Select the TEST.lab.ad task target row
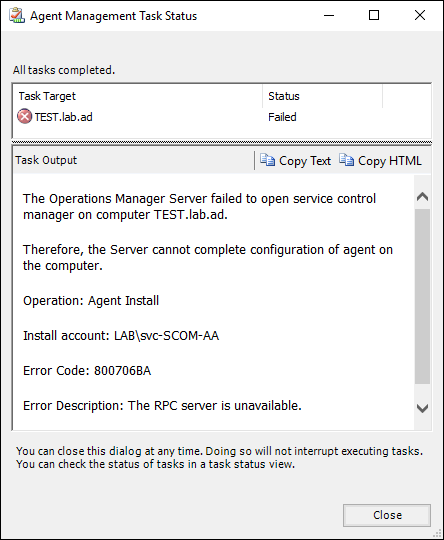 tap(221, 117)
